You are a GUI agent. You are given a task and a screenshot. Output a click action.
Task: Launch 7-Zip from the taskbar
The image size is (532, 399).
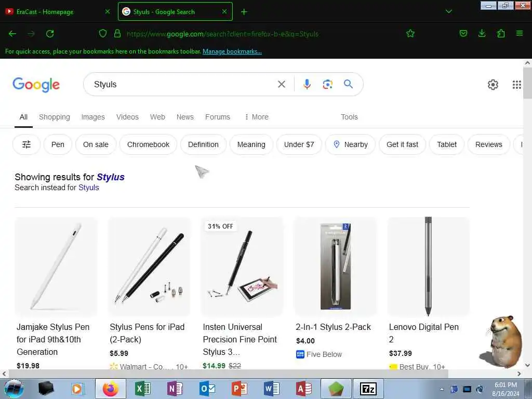tap(368, 389)
